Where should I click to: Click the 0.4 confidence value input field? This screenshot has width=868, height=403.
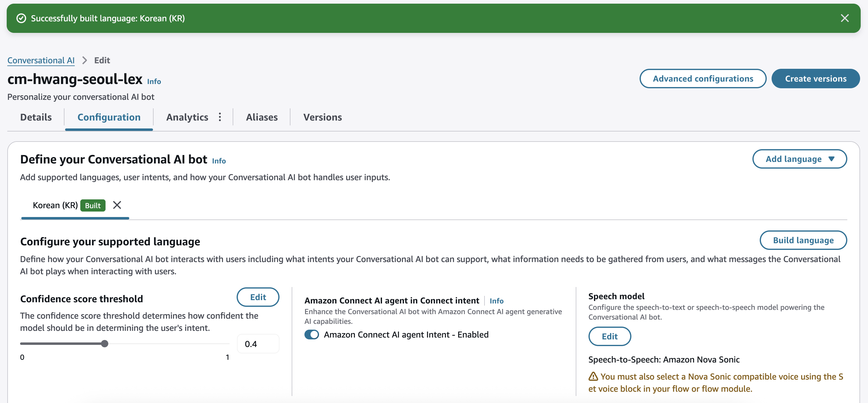click(258, 344)
